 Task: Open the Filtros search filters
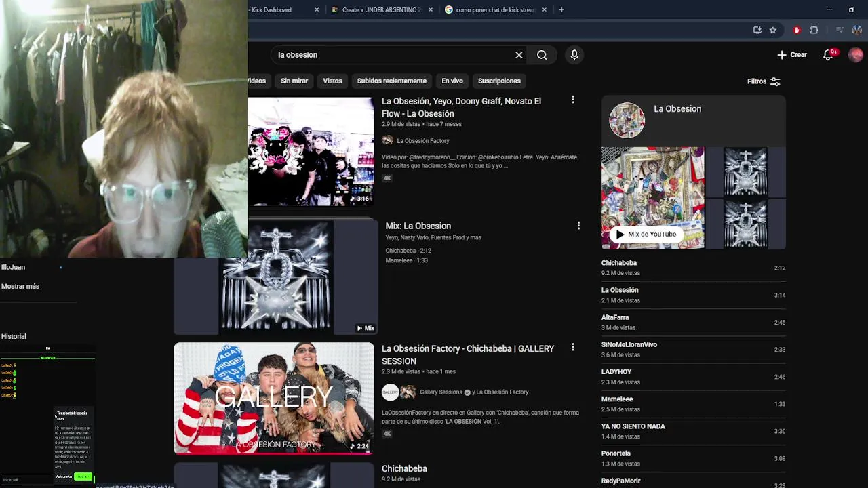[764, 81]
